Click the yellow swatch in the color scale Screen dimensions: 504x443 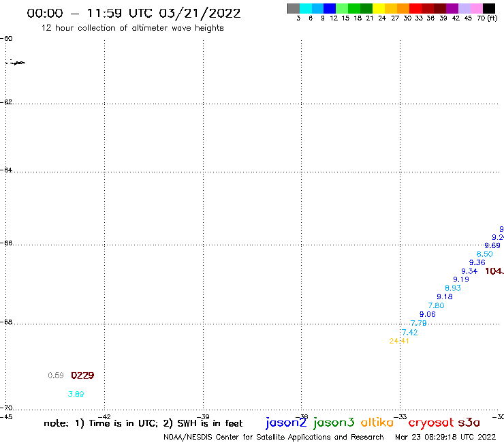[379, 8]
